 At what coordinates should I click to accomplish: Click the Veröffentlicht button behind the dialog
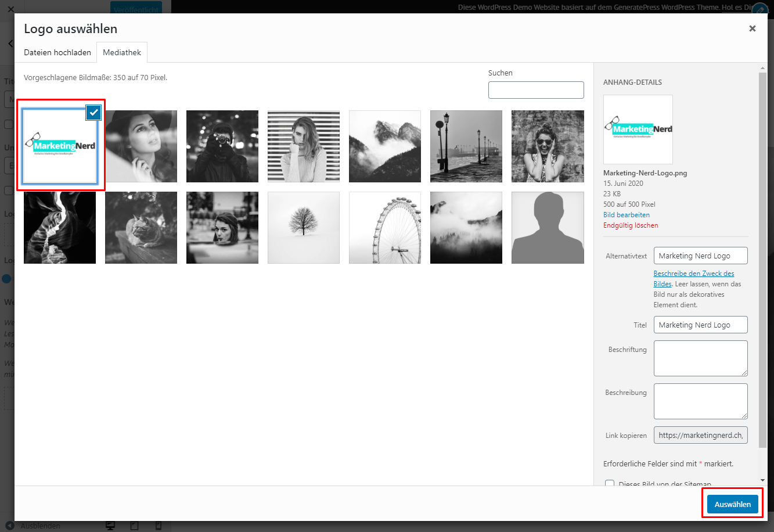click(136, 8)
